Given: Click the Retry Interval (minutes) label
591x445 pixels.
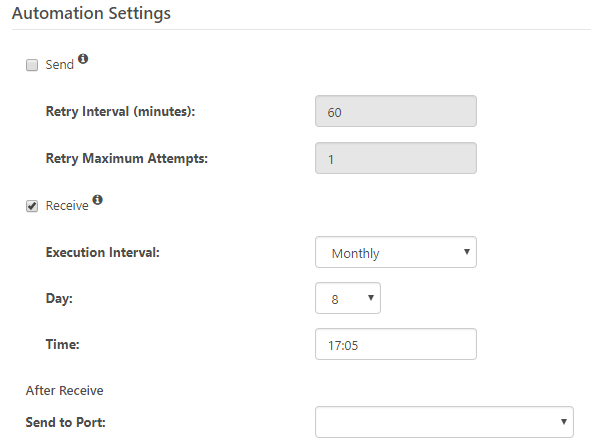Looking at the screenshot, I should [x=120, y=112].
